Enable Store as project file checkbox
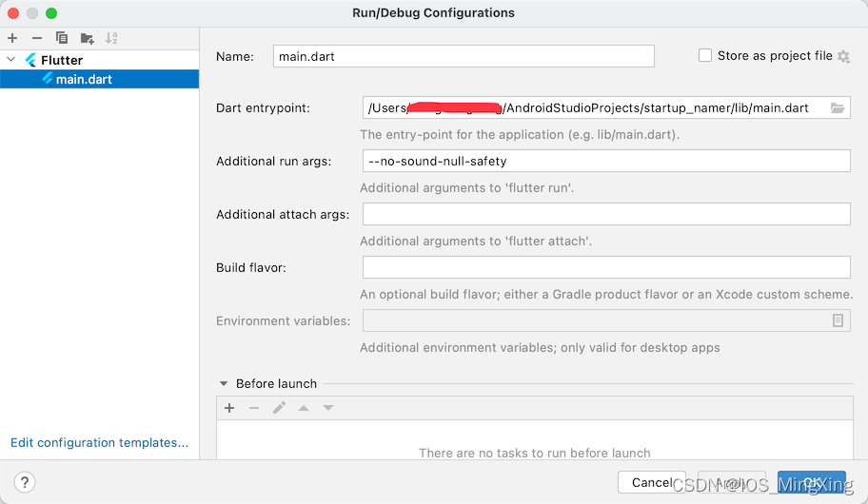Image resolution: width=868 pixels, height=504 pixels. point(705,56)
